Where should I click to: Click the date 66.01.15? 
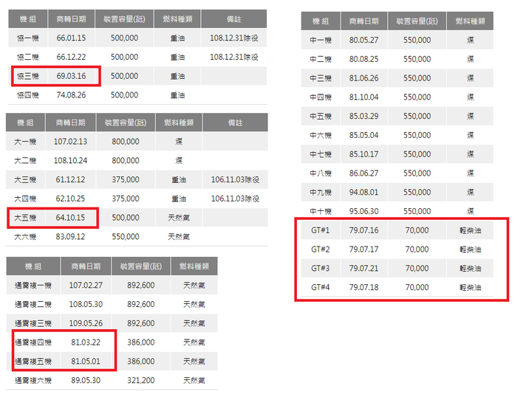[x=71, y=38]
